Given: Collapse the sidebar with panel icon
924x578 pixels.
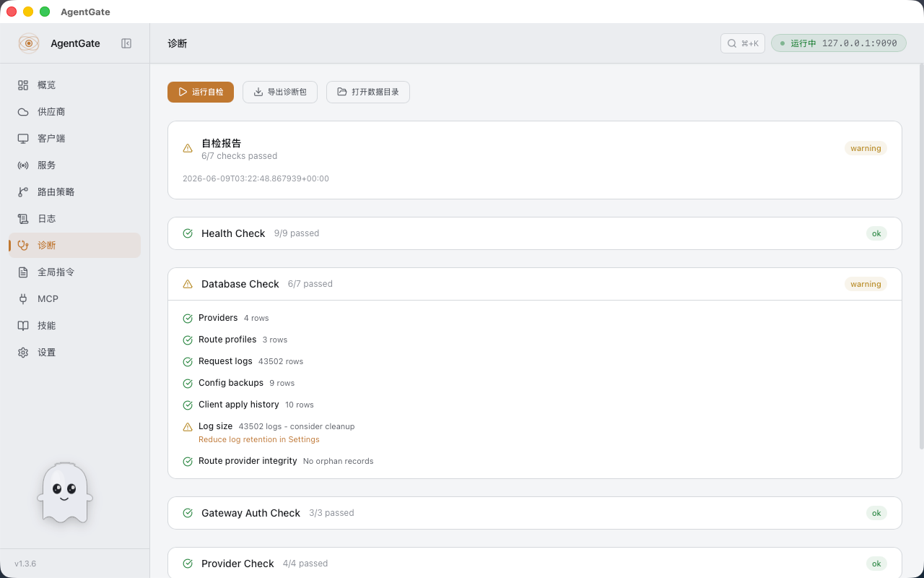Looking at the screenshot, I should pyautogui.click(x=126, y=43).
